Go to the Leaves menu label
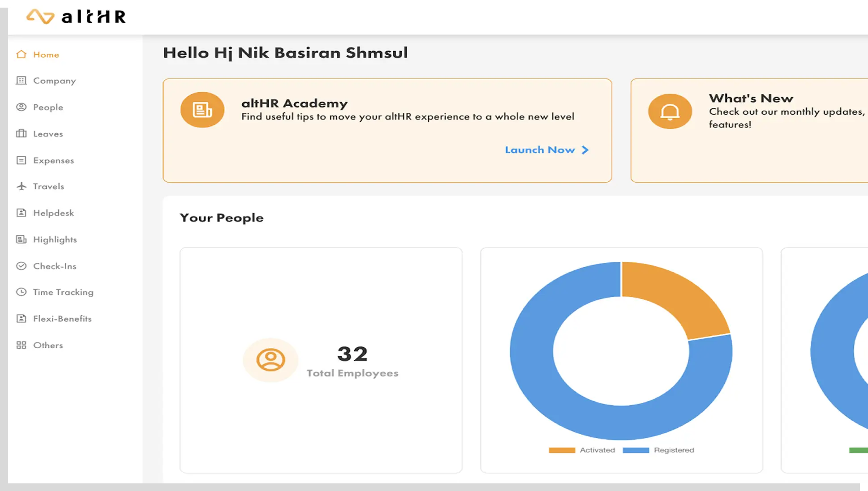 pos(48,134)
